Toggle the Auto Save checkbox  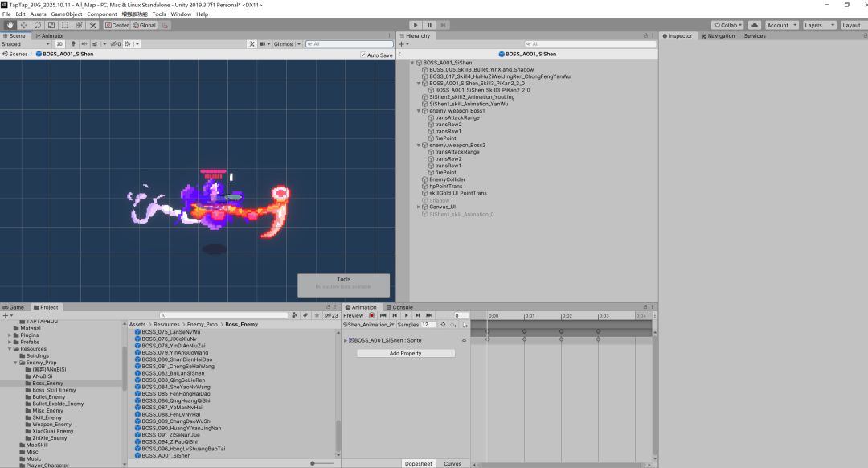tap(363, 55)
